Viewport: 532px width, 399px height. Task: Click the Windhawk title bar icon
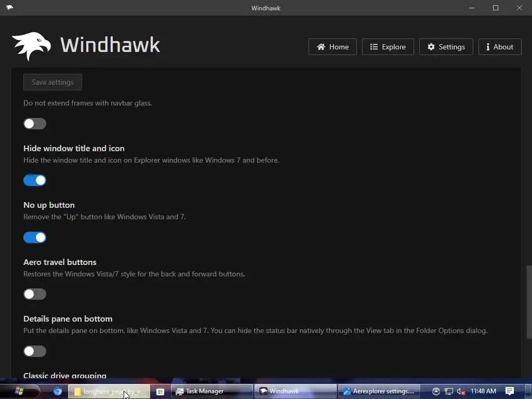pos(9,7)
